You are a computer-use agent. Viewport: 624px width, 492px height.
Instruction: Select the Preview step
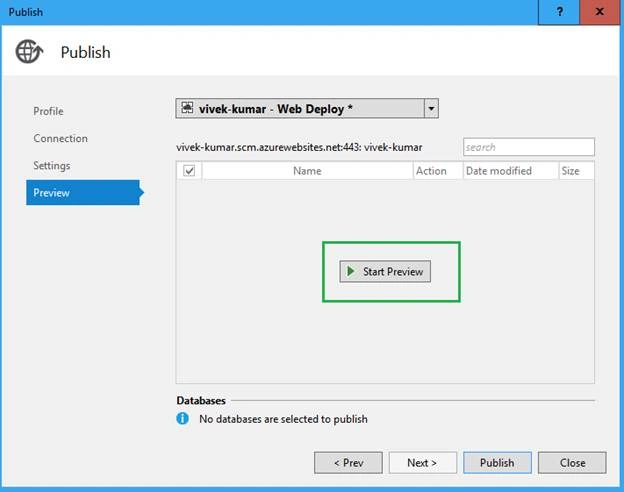coord(83,193)
